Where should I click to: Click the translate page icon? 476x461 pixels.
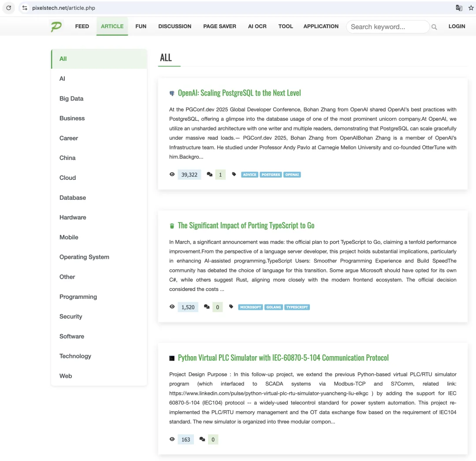tap(459, 8)
